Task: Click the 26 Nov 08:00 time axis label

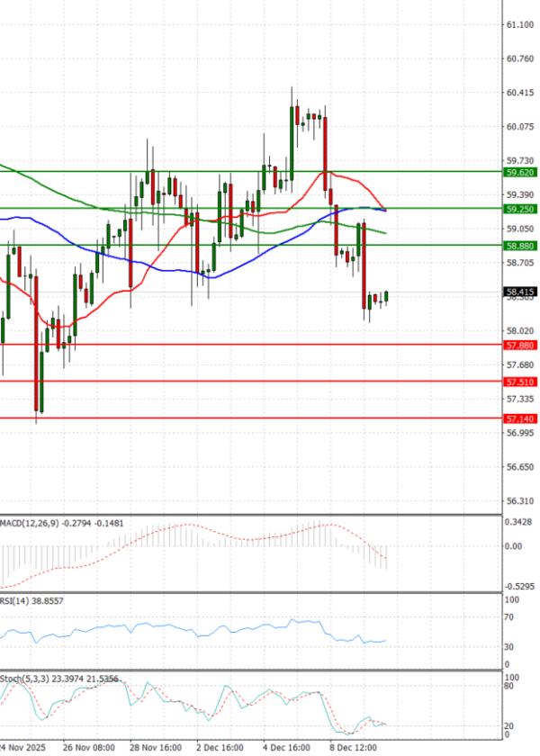Action: click(x=90, y=747)
